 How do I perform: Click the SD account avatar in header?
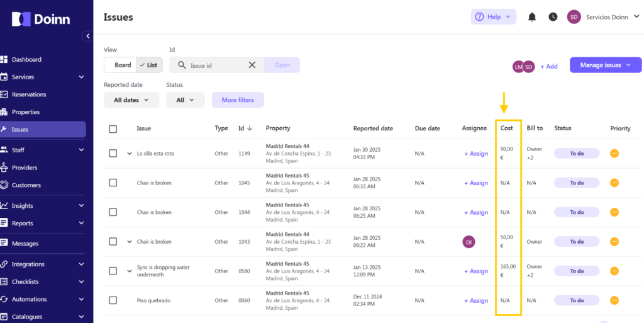(x=574, y=17)
